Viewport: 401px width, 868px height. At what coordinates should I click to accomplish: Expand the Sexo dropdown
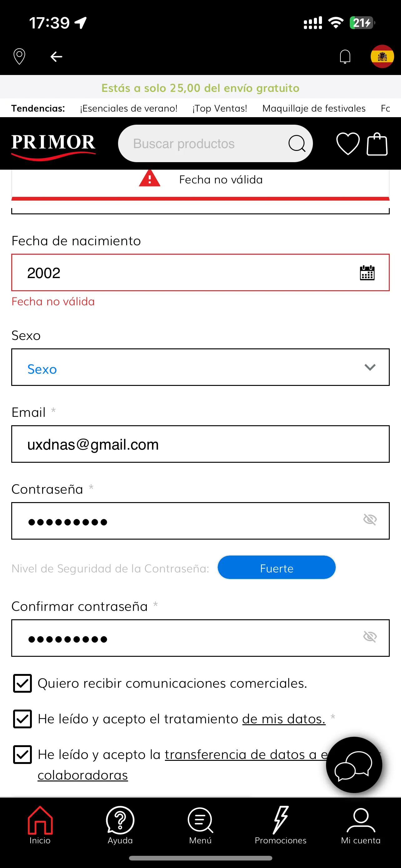[200, 367]
